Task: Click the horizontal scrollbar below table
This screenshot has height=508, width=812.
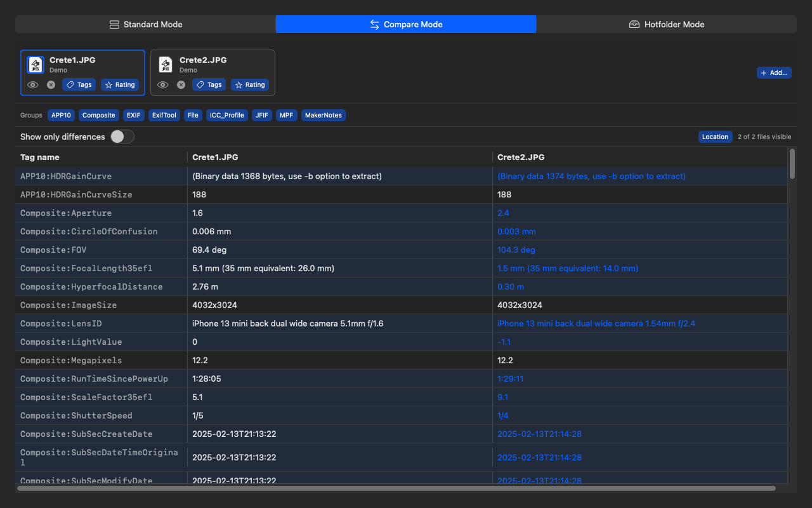Action: [396, 488]
